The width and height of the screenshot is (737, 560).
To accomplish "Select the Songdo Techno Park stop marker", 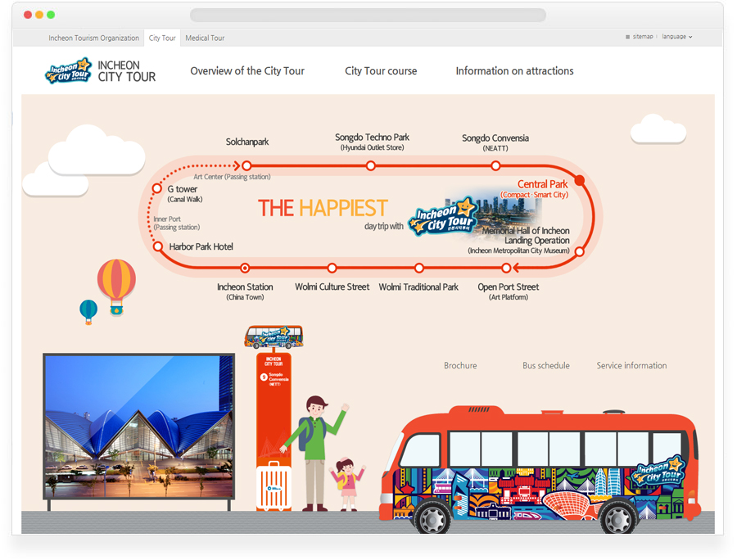I will tap(371, 165).
